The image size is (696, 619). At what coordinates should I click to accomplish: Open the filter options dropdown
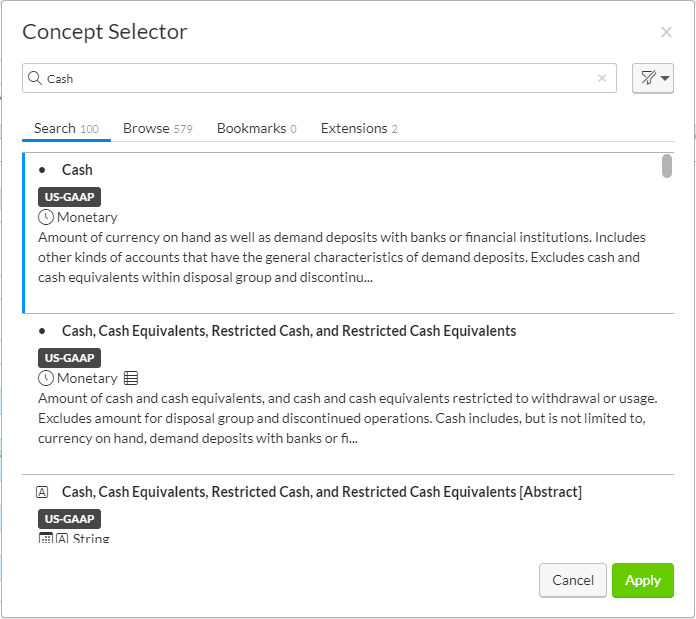[653, 78]
